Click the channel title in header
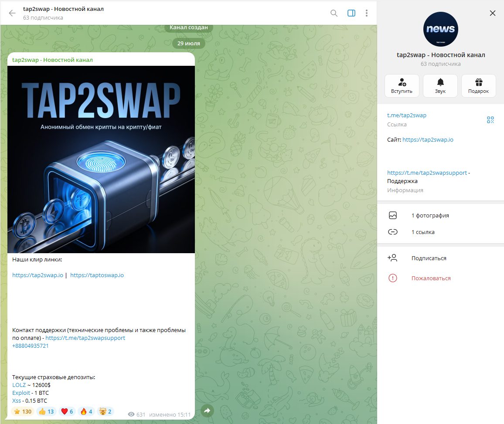Viewport: 504px width, 424px height. (63, 9)
